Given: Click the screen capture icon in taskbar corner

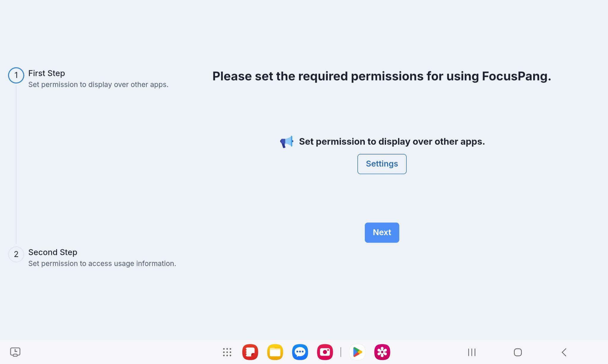Looking at the screenshot, I should coord(15,352).
